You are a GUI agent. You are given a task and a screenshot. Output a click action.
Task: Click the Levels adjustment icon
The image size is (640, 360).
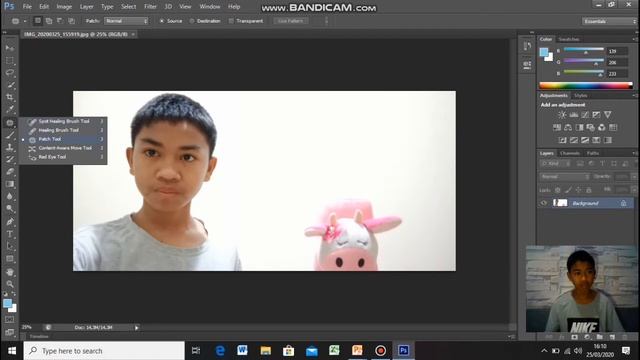coord(573,115)
